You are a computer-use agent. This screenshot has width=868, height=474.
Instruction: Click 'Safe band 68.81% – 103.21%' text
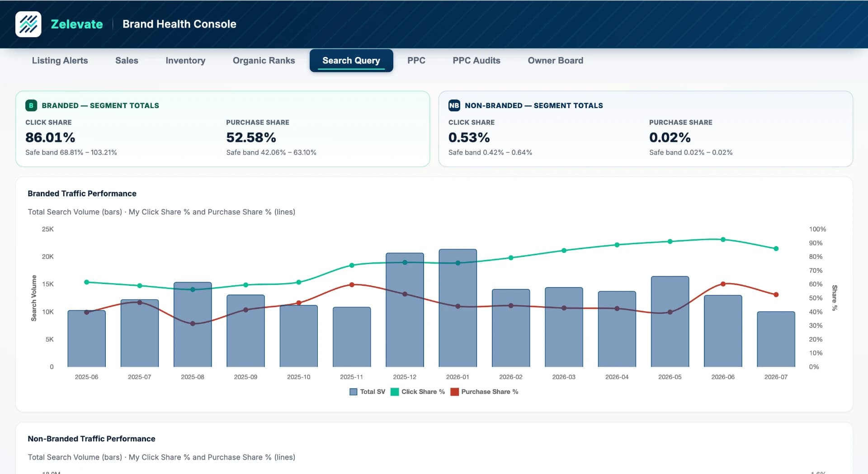(x=71, y=152)
